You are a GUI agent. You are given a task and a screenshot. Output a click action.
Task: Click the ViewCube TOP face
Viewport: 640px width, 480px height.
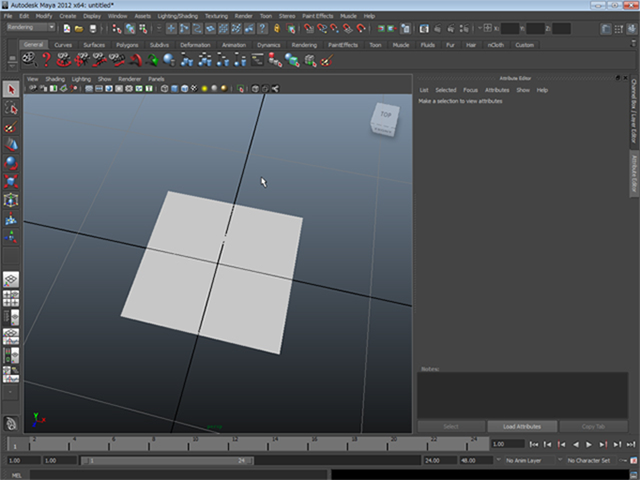(386, 114)
